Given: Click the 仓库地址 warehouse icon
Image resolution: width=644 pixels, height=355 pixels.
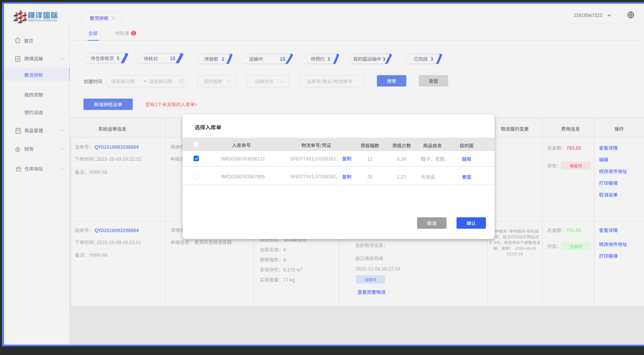Looking at the screenshot, I should coord(18,169).
